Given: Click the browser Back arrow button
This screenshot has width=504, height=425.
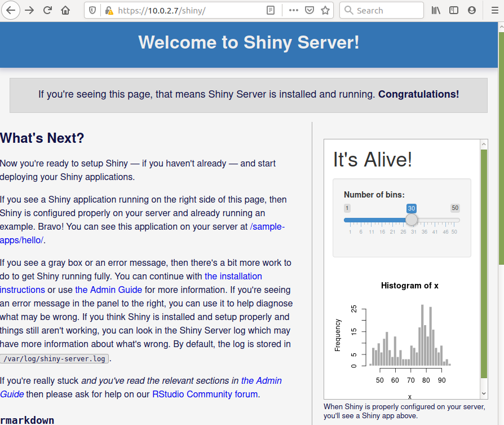Looking at the screenshot, I should [11, 10].
